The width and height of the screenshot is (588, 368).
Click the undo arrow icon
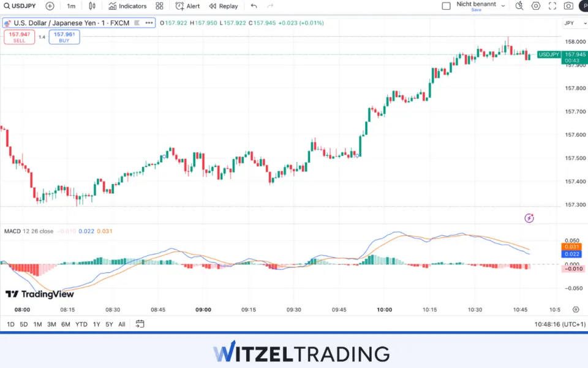coord(254,6)
